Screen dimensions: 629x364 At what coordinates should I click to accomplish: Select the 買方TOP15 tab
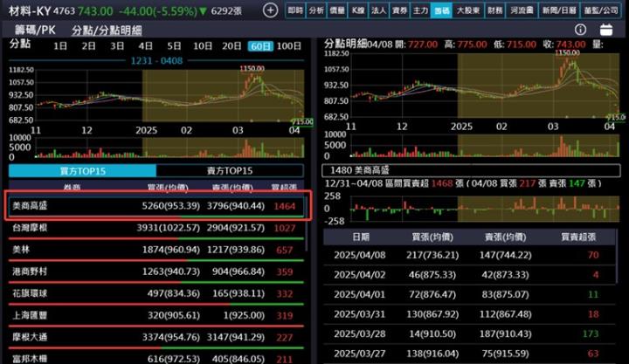coord(81,170)
